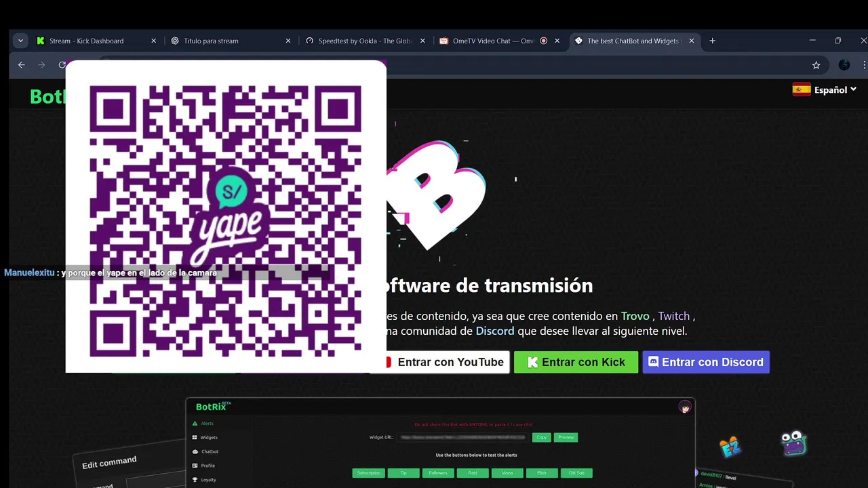Click the glitchy B logo graphic
The height and width of the screenshot is (488, 868).
pos(438,195)
